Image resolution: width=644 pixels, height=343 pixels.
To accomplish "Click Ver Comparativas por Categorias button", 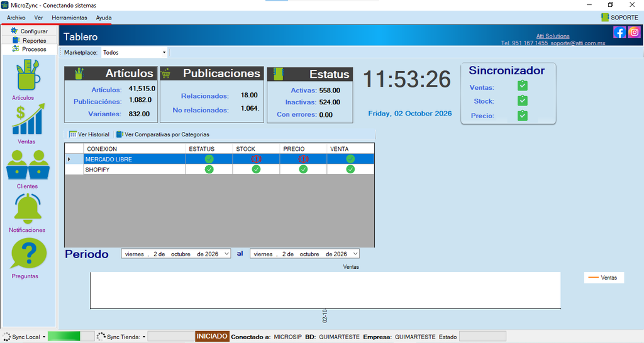I will [x=163, y=134].
